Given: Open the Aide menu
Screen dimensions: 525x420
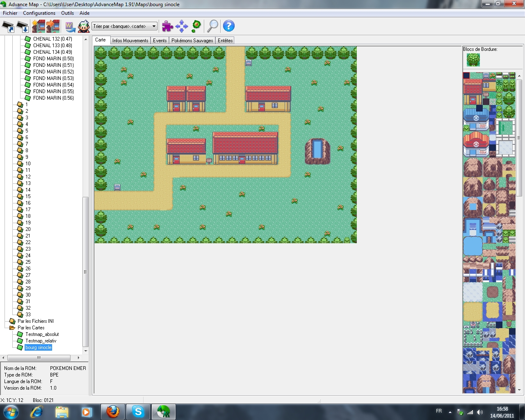Looking at the screenshot, I should click(84, 13).
